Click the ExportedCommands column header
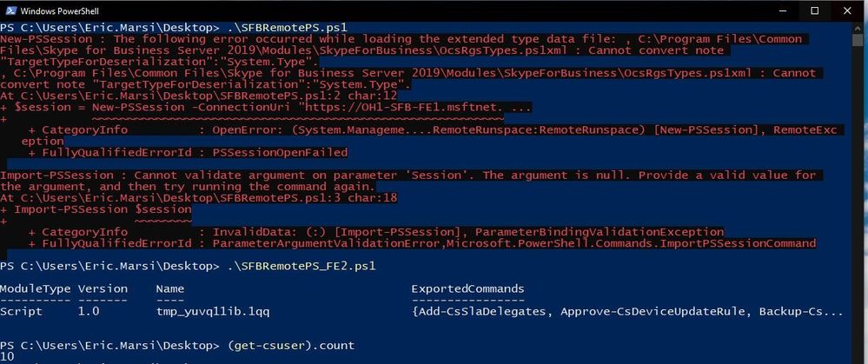This screenshot has height=364, width=868. tap(467, 288)
